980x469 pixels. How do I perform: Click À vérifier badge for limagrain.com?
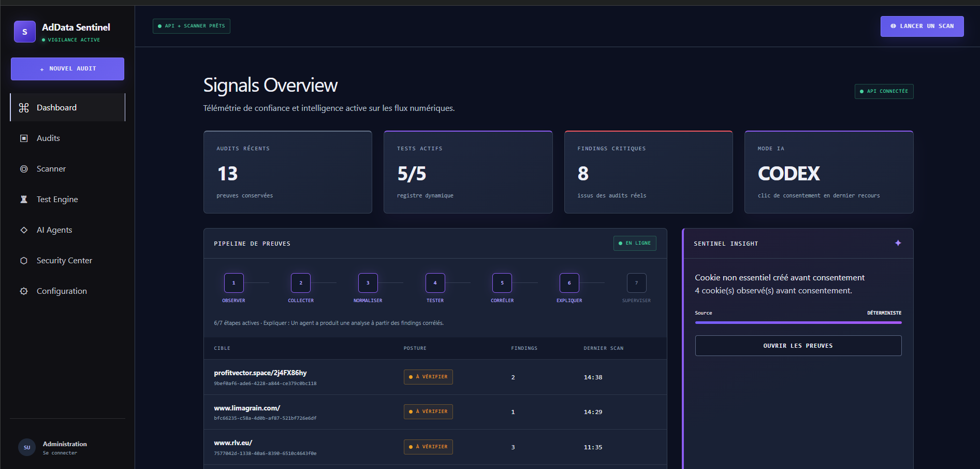coord(428,411)
